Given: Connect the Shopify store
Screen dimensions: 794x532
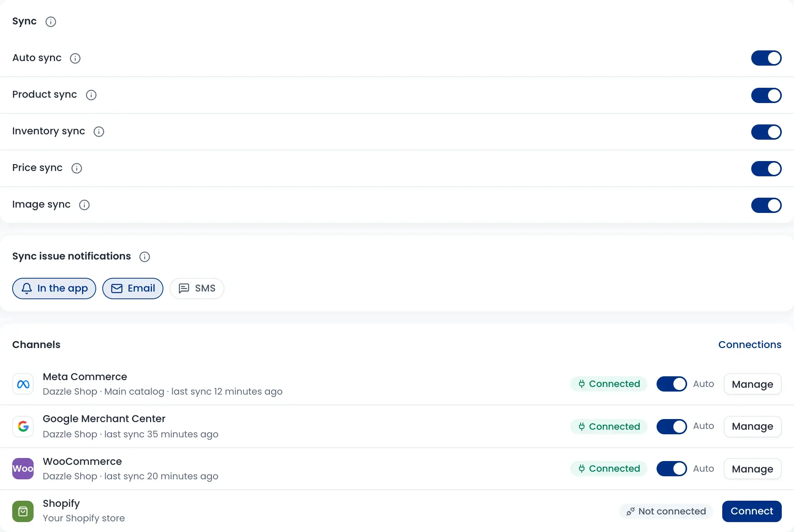Looking at the screenshot, I should pos(752,511).
